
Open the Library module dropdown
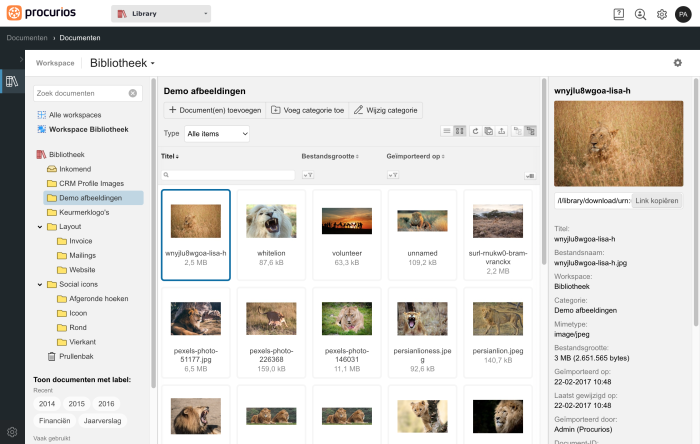(161, 14)
